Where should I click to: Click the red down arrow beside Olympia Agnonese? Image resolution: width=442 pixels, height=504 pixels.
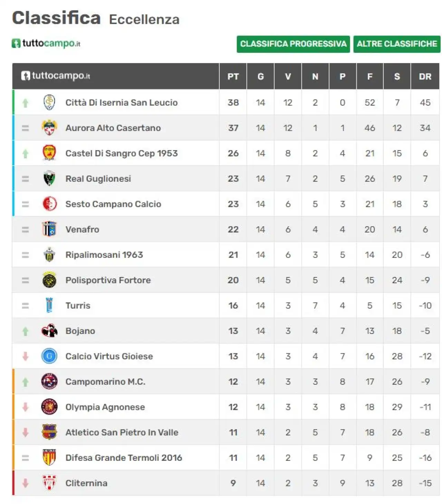tap(25, 407)
